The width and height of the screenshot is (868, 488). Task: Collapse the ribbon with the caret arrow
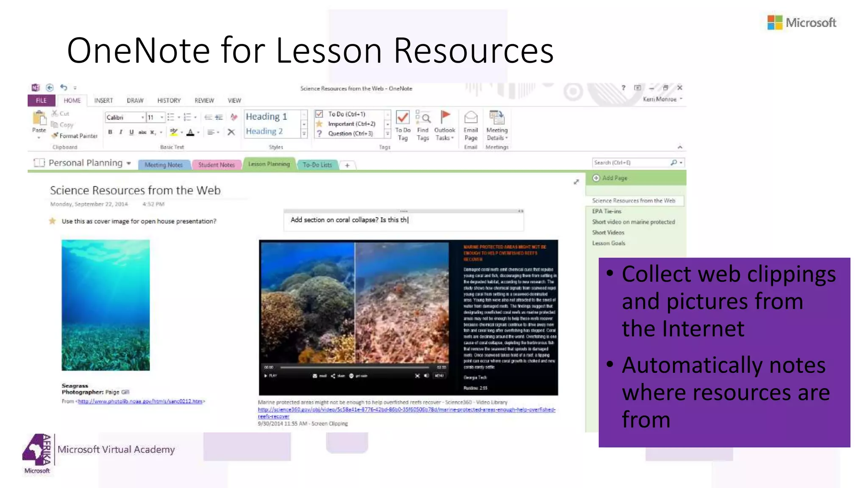pyautogui.click(x=680, y=147)
